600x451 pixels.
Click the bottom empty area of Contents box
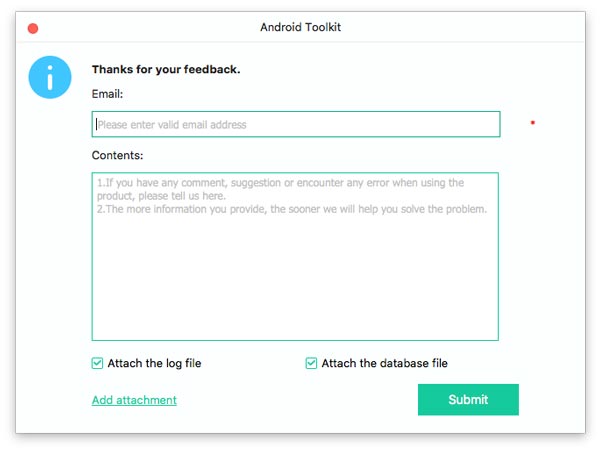295,306
